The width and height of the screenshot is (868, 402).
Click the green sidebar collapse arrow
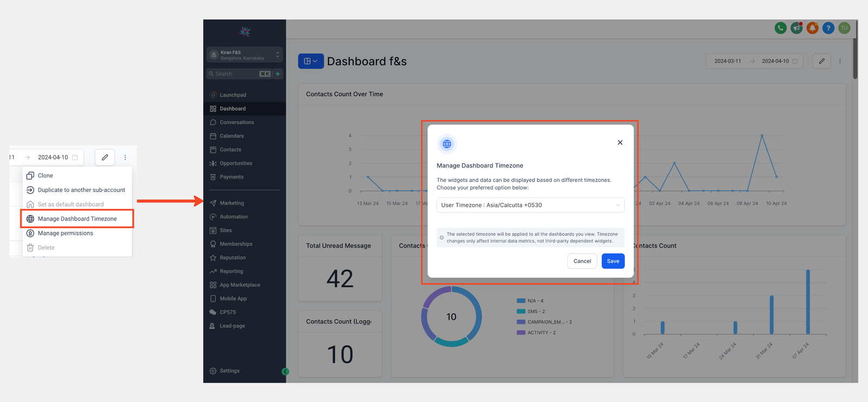coord(285,372)
